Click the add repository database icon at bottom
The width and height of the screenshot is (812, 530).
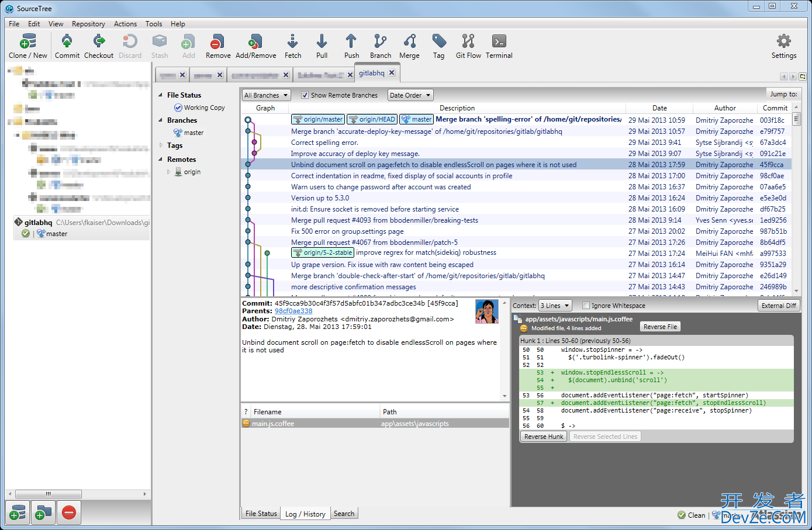[x=18, y=513]
